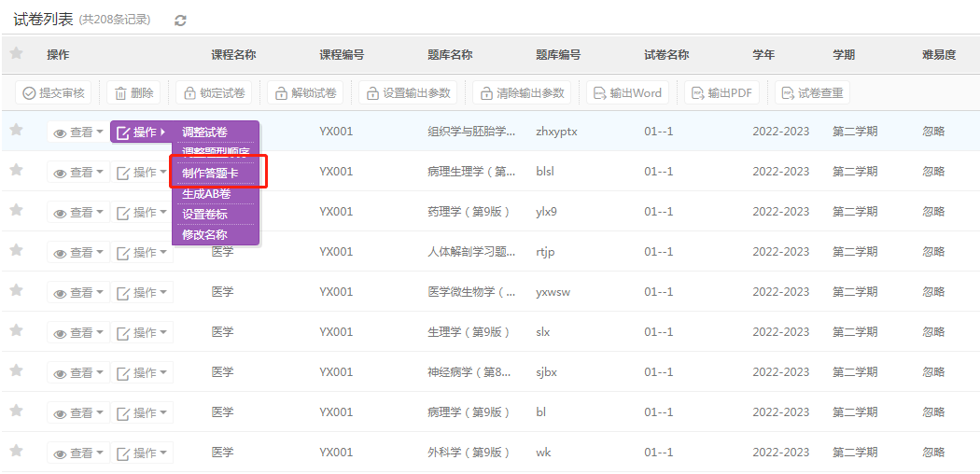
Task: Star the 组织学与胚胎学 exam row
Action: click(16, 131)
